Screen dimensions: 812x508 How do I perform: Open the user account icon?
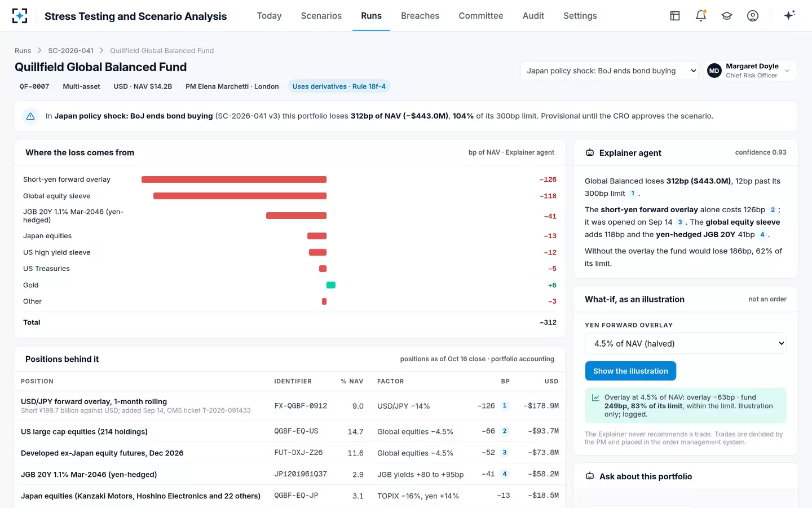pos(753,16)
